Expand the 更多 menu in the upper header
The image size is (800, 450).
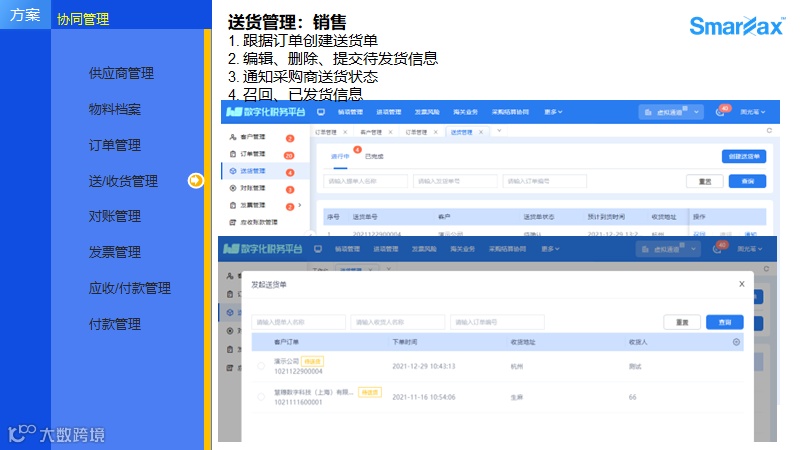pos(553,112)
